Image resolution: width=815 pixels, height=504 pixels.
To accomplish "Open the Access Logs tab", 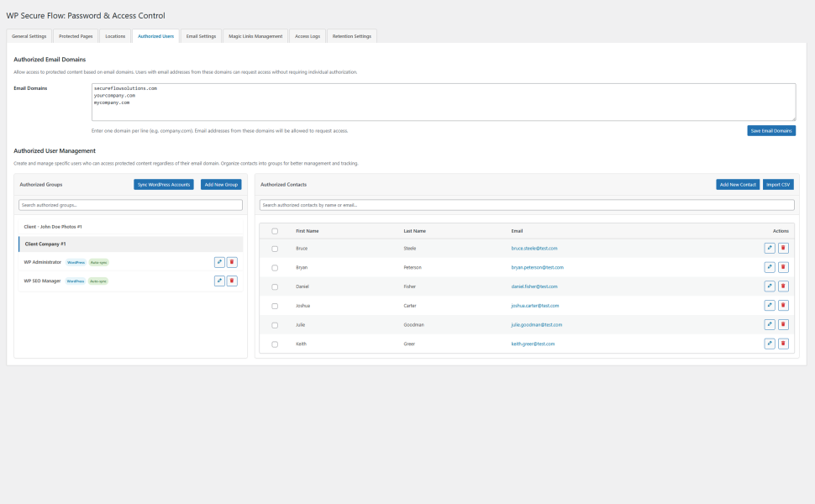I will point(308,36).
